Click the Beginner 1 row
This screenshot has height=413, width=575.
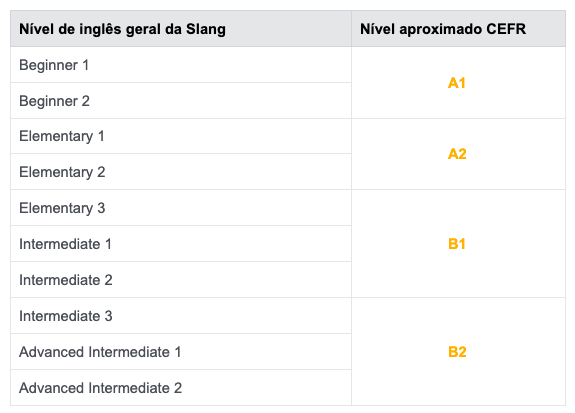coord(181,65)
